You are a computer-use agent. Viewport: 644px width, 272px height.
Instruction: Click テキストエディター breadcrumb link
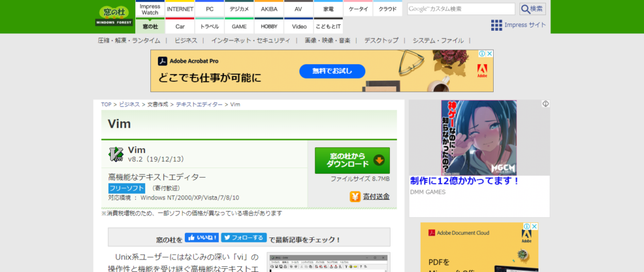coord(199,105)
